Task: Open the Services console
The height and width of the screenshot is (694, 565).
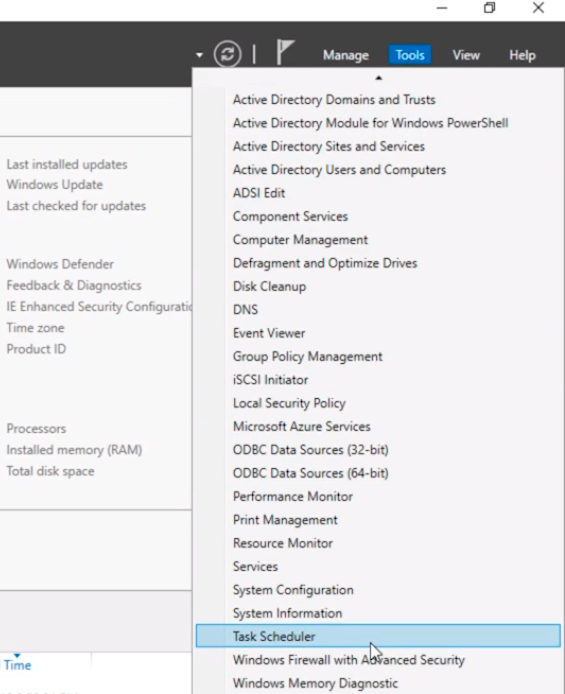Action: click(x=255, y=567)
